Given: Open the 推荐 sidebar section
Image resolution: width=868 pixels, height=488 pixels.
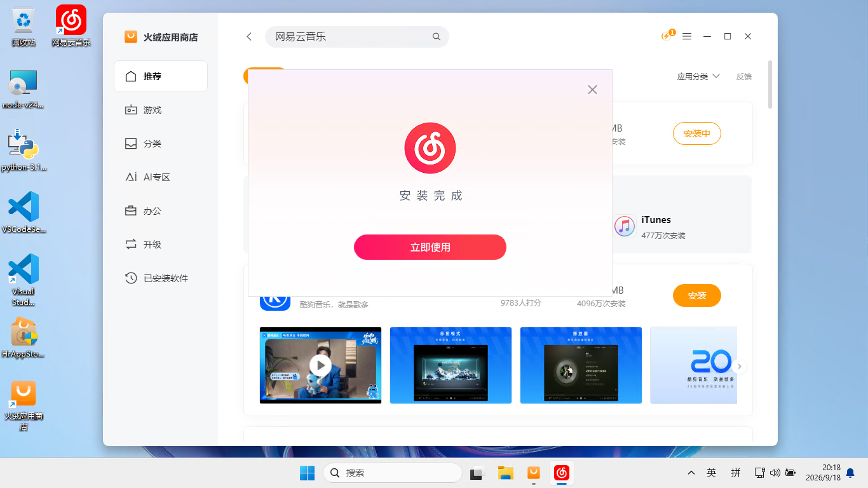Looking at the screenshot, I should point(161,76).
